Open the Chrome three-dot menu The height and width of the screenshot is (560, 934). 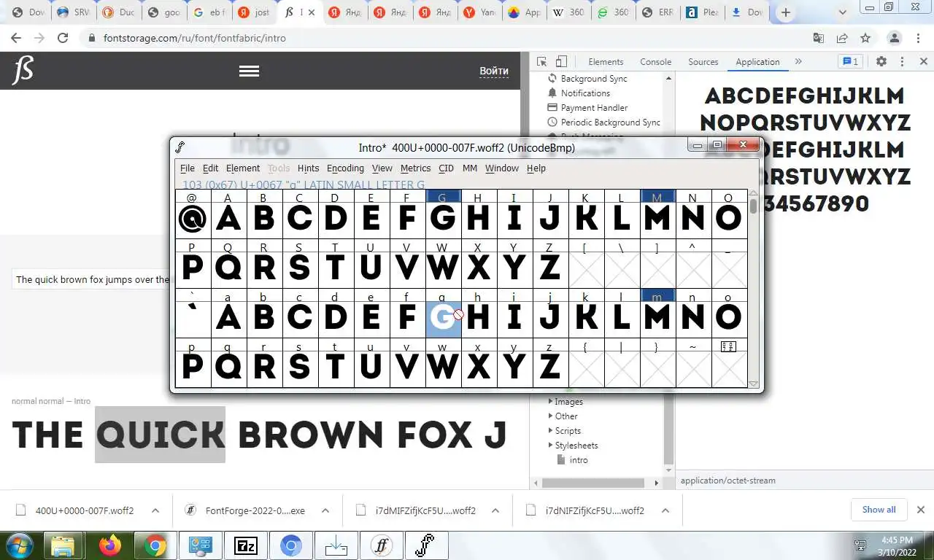pyautogui.click(x=918, y=38)
